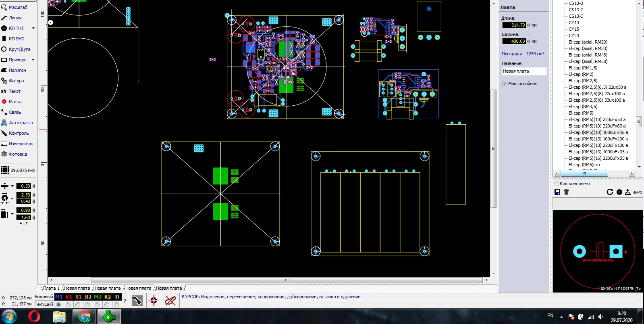Activate the Автотрасса autoroute tool
Image resolution: width=644 pixels, height=324 pixels.
pyautogui.click(x=17, y=123)
